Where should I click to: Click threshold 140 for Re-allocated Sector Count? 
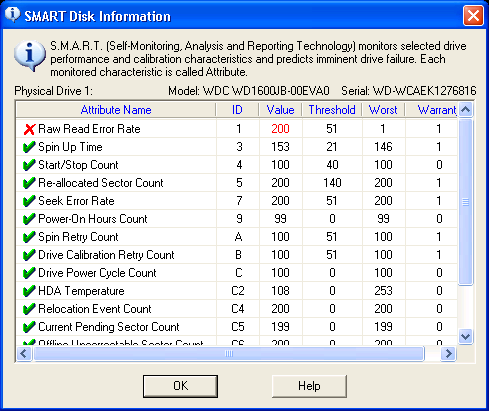332,183
